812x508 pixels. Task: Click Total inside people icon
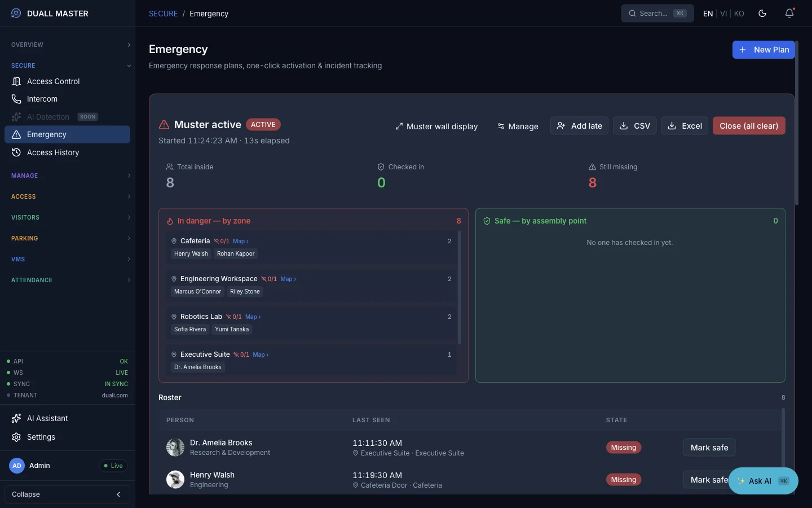170,167
